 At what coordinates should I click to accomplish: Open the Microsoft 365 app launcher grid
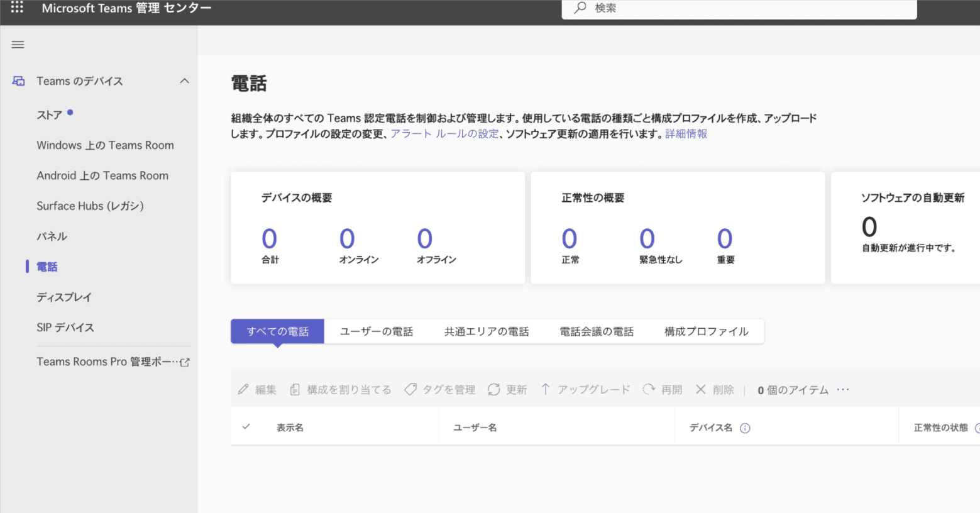point(16,8)
